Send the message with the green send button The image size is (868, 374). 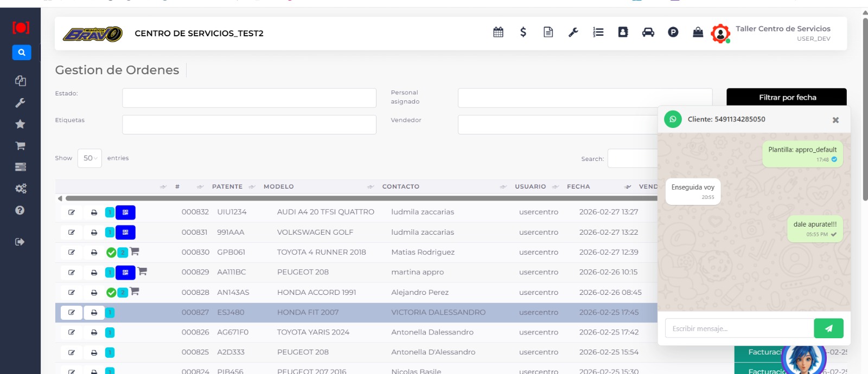(828, 328)
